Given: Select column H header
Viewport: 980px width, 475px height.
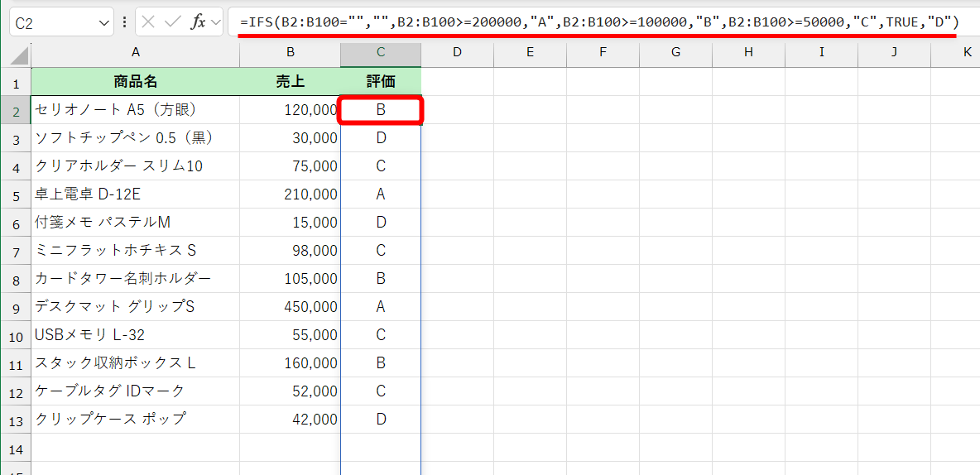Looking at the screenshot, I should click(x=748, y=53).
